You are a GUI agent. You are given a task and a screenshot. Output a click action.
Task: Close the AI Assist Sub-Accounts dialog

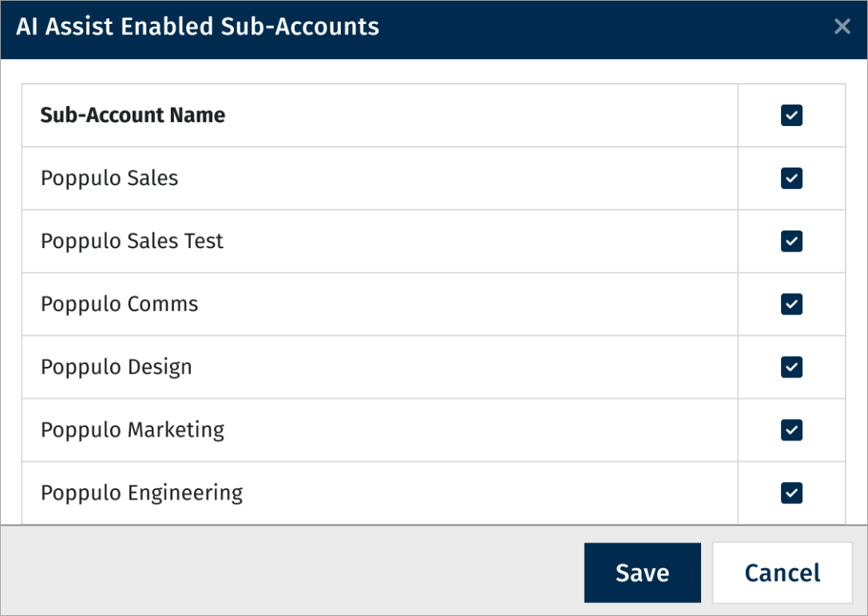tap(842, 27)
